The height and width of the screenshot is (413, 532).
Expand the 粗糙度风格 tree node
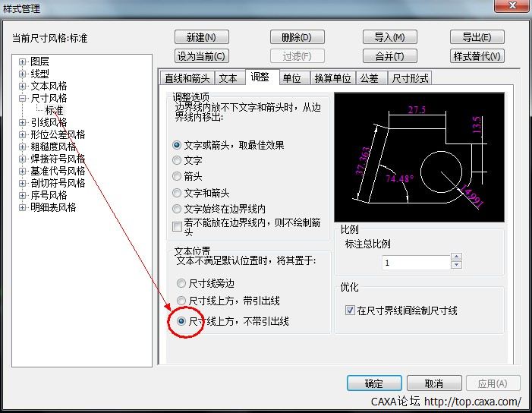click(x=23, y=147)
